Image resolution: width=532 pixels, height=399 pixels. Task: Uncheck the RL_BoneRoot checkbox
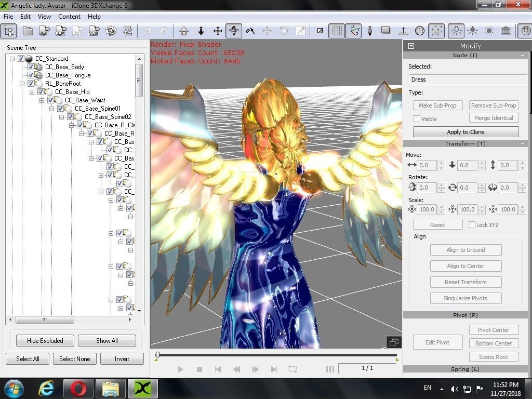(31, 84)
